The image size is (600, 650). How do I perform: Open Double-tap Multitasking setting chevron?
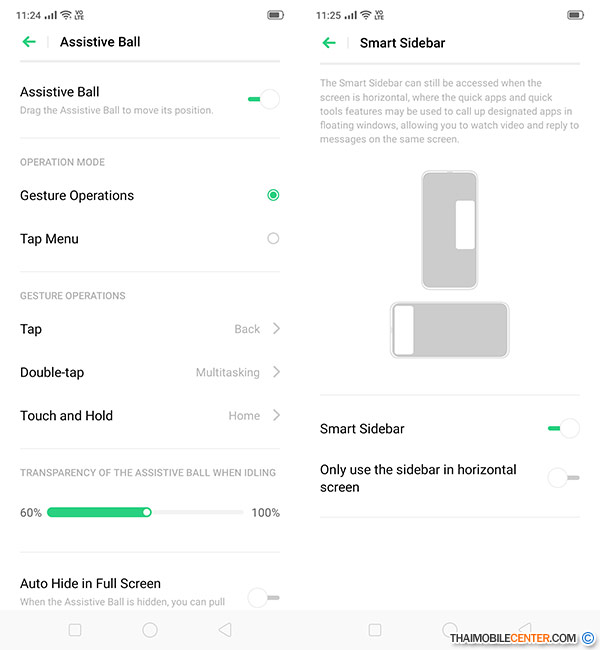(277, 372)
